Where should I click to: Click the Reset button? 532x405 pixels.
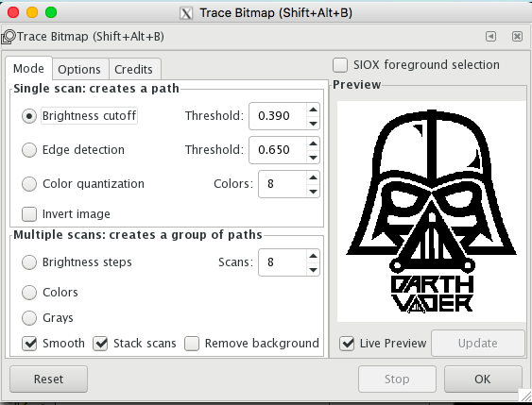click(x=48, y=379)
